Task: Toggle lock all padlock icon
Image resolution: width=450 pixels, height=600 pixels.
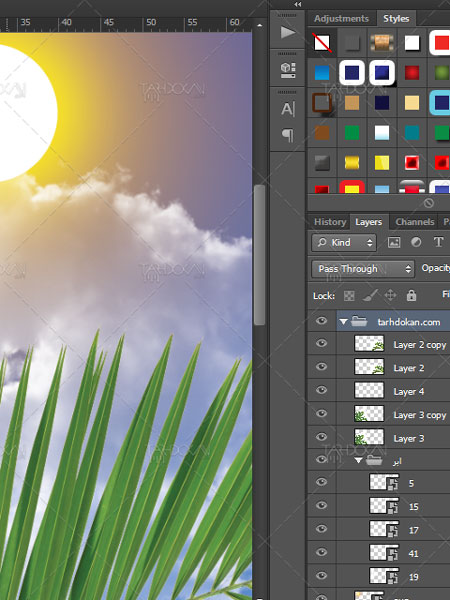Action: [x=411, y=295]
